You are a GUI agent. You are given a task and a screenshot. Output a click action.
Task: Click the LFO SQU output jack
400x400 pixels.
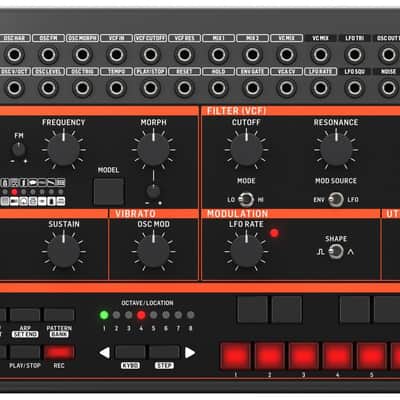pyautogui.click(x=354, y=88)
